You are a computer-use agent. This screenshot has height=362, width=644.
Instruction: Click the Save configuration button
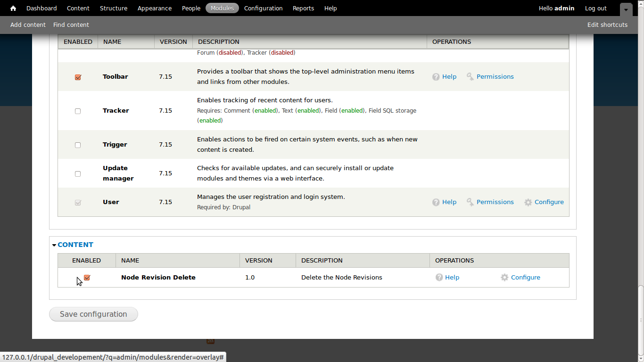coord(93,314)
